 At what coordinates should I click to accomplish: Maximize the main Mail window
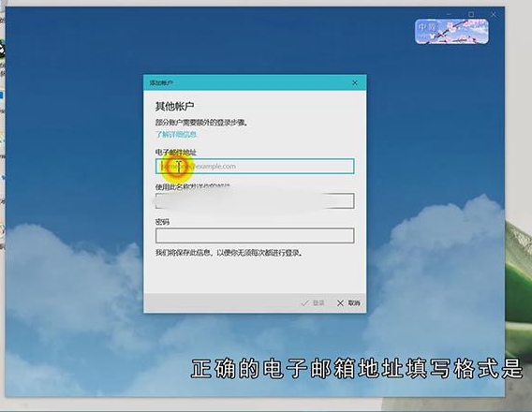[471, 14]
